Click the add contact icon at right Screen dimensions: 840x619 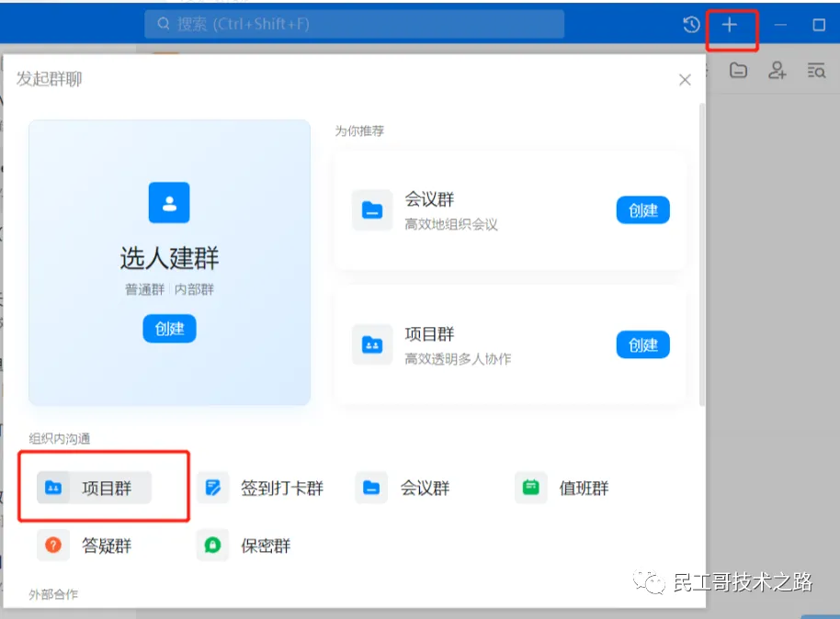point(777,70)
